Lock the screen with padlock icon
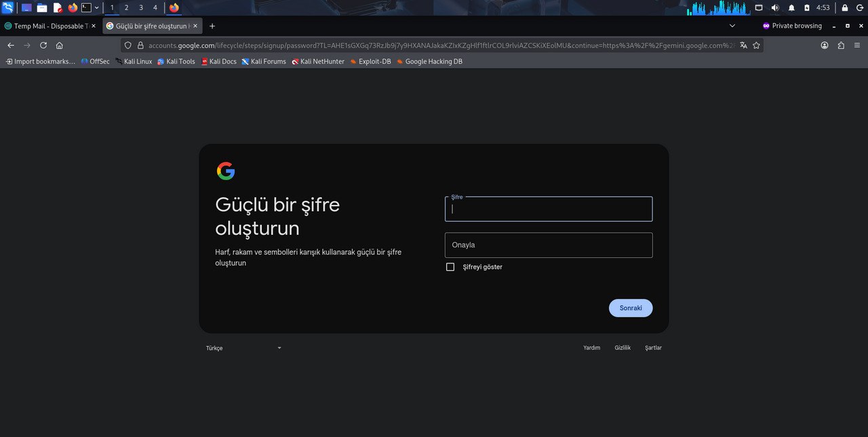The image size is (868, 437). [845, 7]
